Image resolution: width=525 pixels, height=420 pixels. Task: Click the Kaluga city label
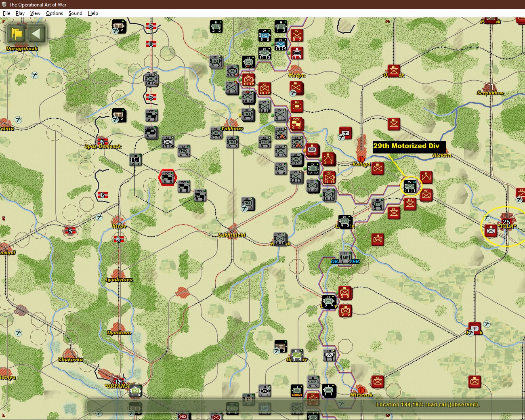tap(361, 164)
